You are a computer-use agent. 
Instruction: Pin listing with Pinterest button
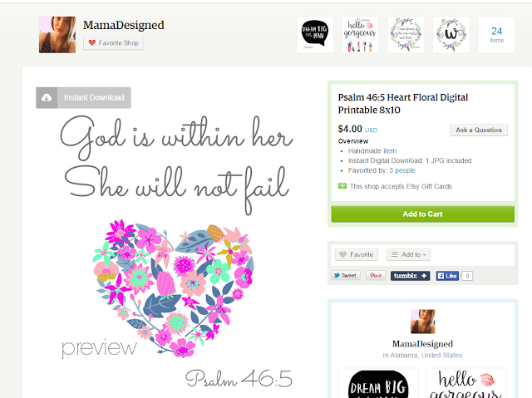point(376,276)
